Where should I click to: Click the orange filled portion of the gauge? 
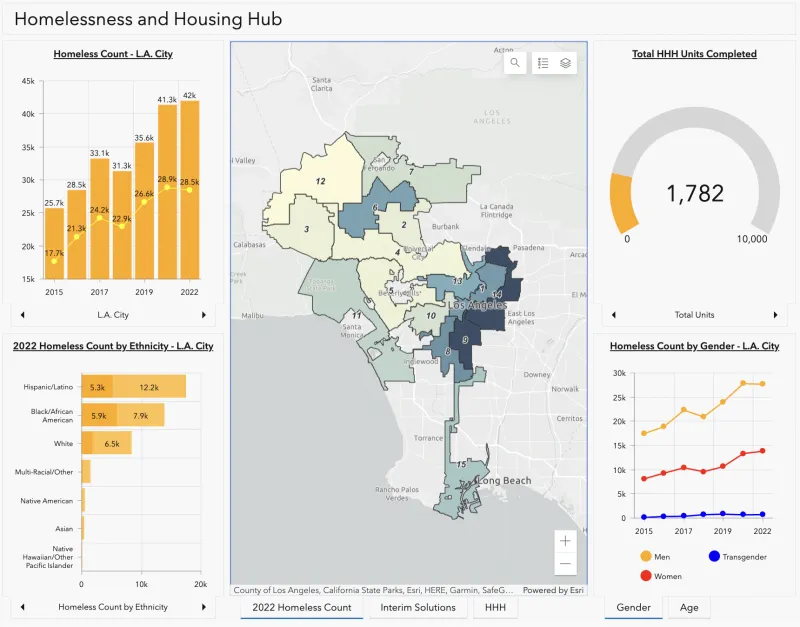(622, 203)
